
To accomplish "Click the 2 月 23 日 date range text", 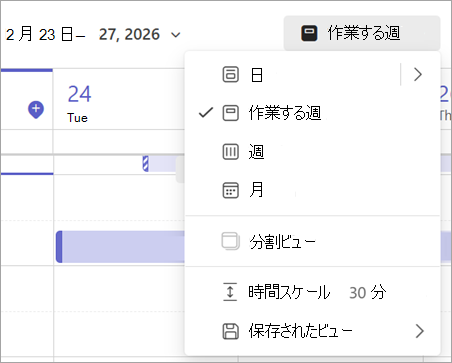I will coord(45,34).
